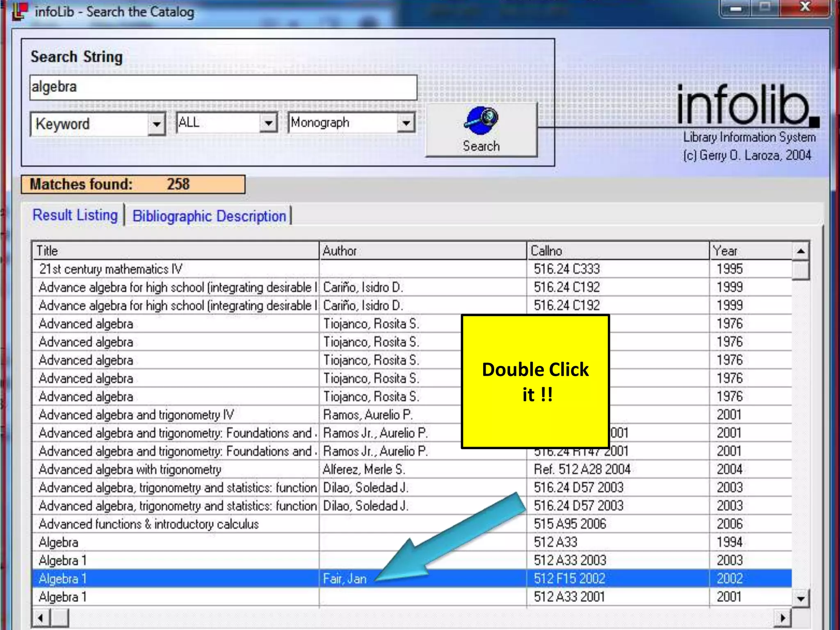Click the vertical scrollbar thumb
The width and height of the screenshot is (840, 630).
click(x=800, y=271)
